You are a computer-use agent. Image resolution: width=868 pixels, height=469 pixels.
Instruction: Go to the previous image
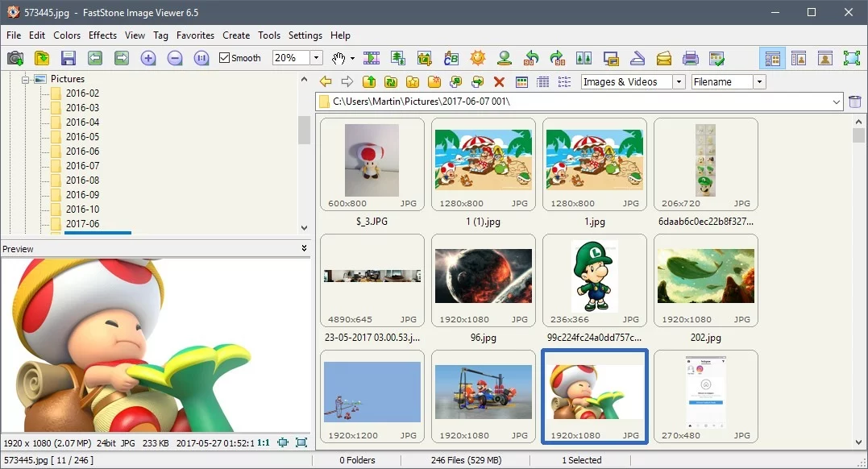click(x=94, y=58)
